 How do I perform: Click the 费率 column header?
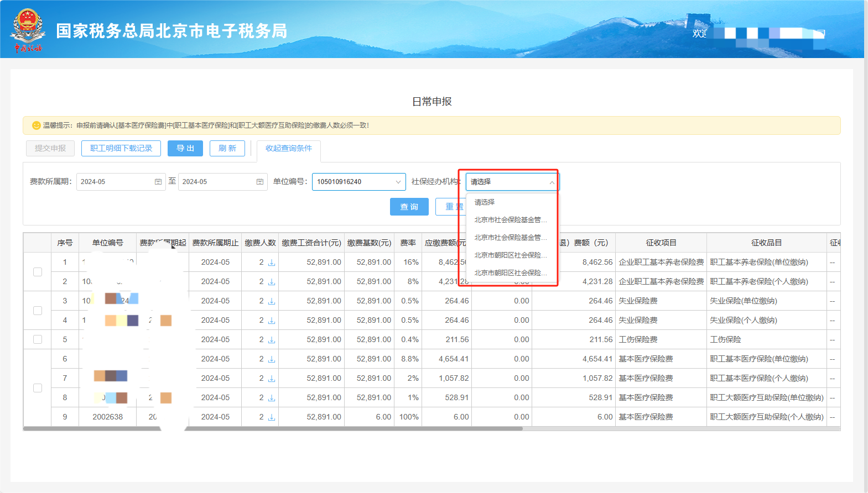pyautogui.click(x=408, y=243)
